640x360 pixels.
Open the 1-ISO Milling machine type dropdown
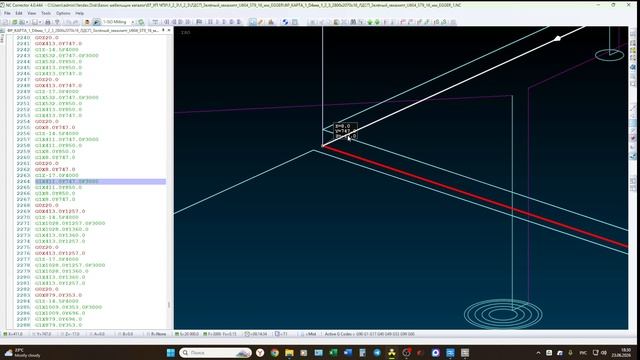tap(118, 22)
